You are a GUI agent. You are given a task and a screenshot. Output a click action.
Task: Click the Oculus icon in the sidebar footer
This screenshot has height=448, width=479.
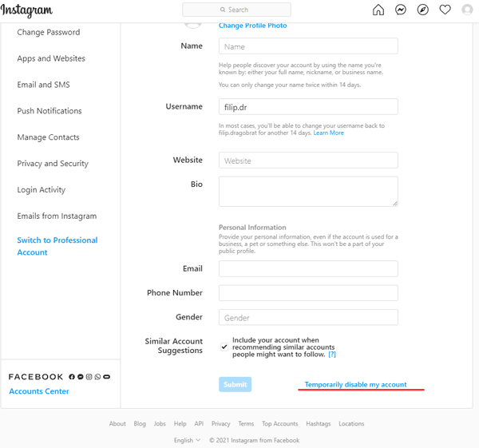107,377
